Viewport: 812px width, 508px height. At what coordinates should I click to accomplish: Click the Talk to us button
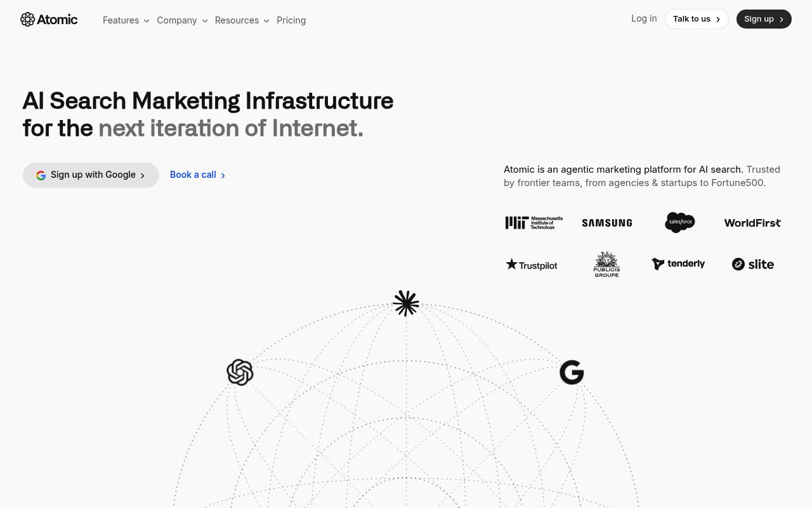pyautogui.click(x=697, y=19)
